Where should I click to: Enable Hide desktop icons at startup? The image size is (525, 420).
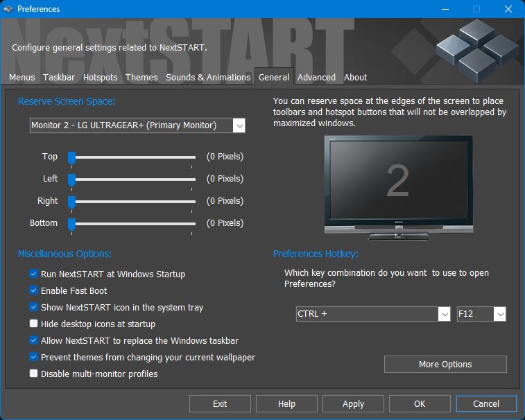tap(33, 324)
